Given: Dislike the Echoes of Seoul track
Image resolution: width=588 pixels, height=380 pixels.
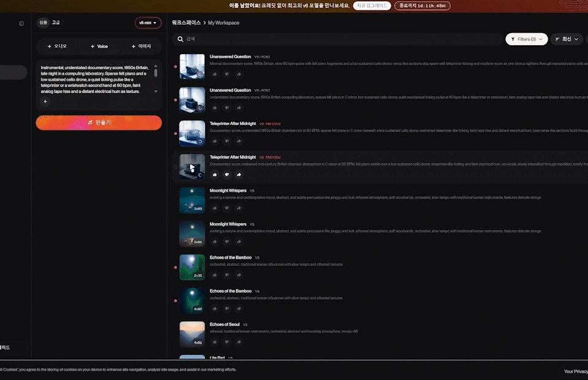Looking at the screenshot, I should coord(227,342).
